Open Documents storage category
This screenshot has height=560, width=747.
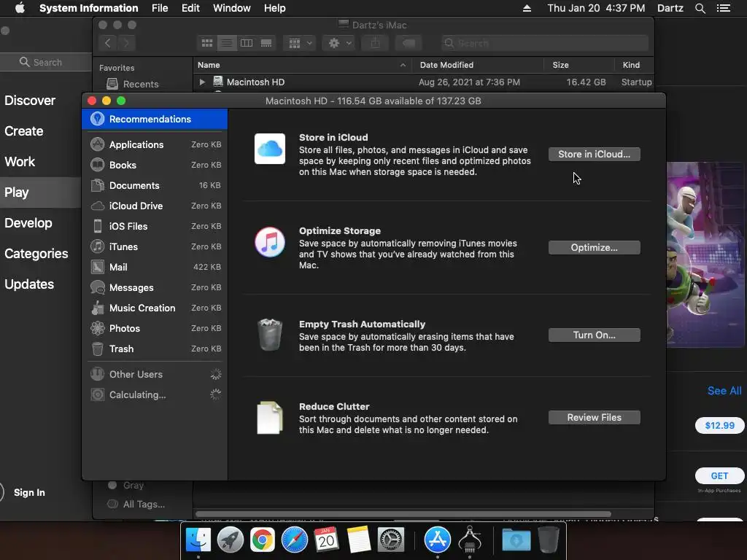tap(155, 185)
